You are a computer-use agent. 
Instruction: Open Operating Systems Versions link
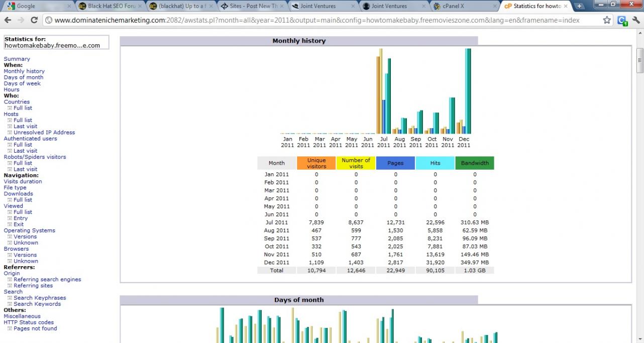pos(25,237)
